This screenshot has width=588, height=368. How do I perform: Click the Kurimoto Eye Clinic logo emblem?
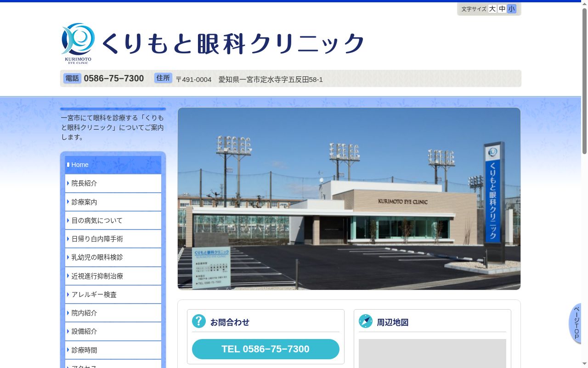(78, 43)
